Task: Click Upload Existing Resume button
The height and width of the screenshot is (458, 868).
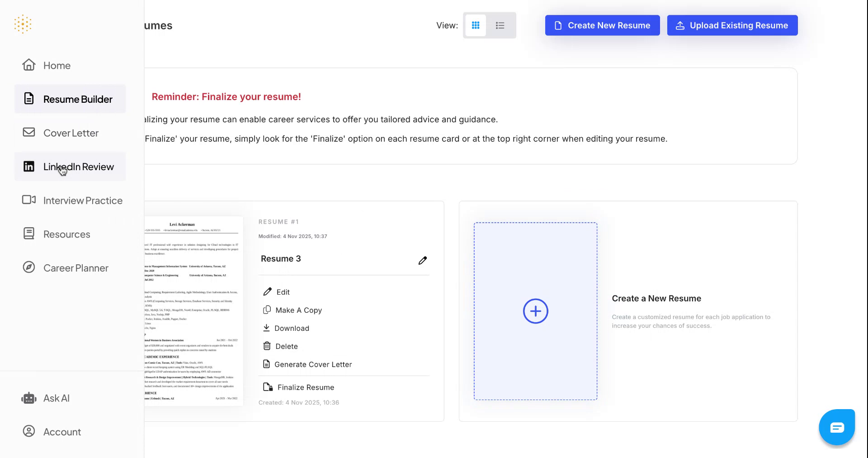Action: point(732,25)
